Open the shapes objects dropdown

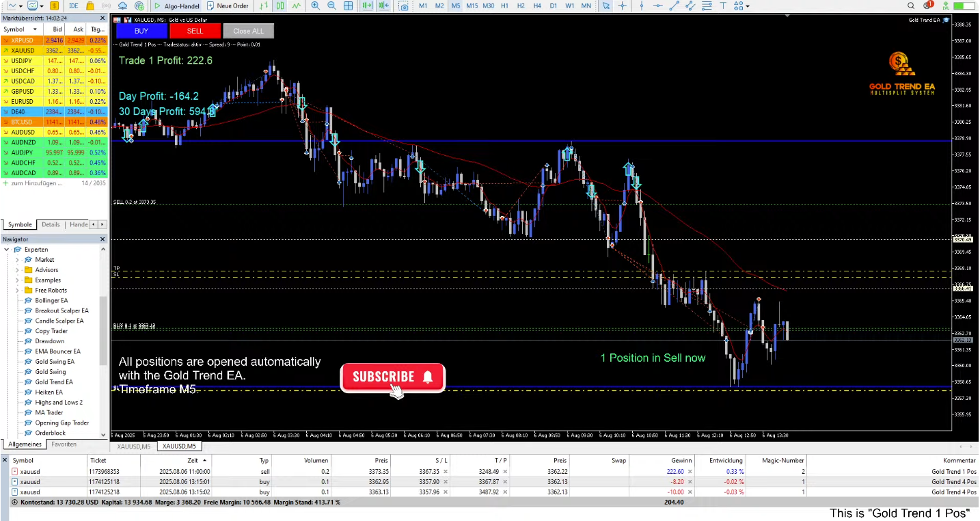(748, 6)
